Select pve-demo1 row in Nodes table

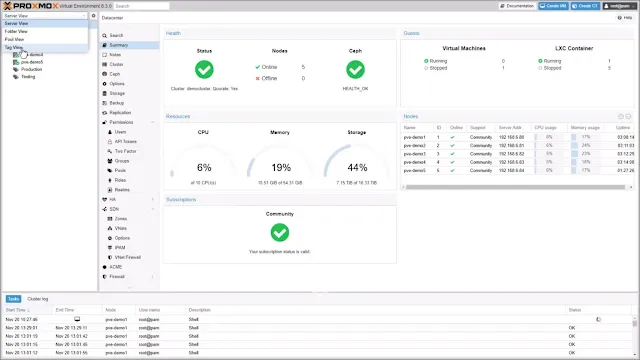[517, 138]
